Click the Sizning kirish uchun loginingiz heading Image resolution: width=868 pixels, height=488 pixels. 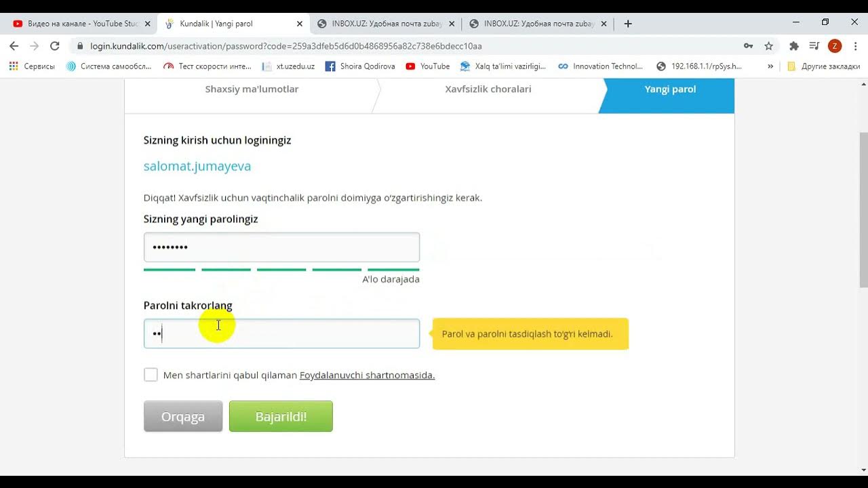point(217,140)
